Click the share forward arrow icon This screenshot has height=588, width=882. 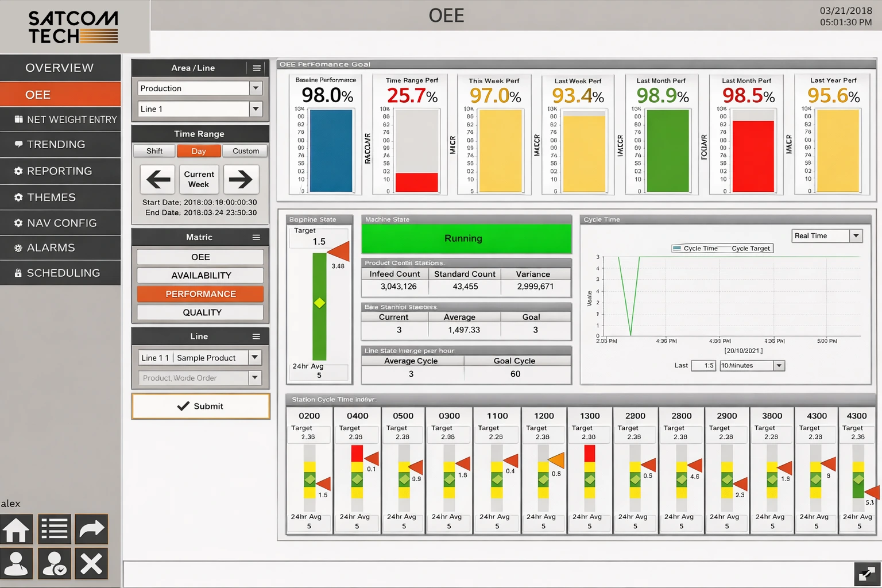(x=91, y=529)
